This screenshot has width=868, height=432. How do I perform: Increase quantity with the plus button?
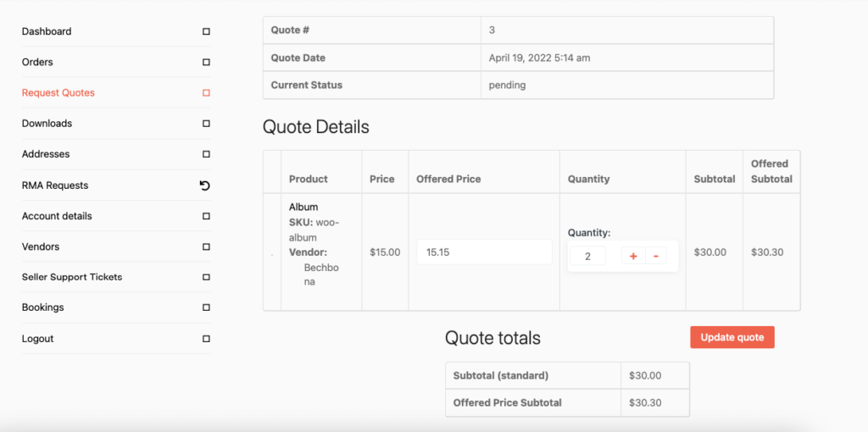click(x=633, y=256)
